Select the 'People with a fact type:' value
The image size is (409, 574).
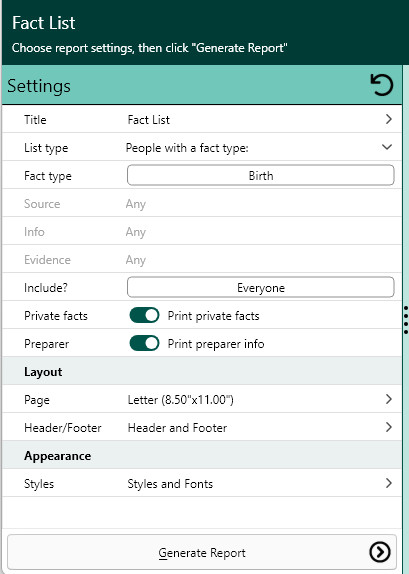click(187, 148)
